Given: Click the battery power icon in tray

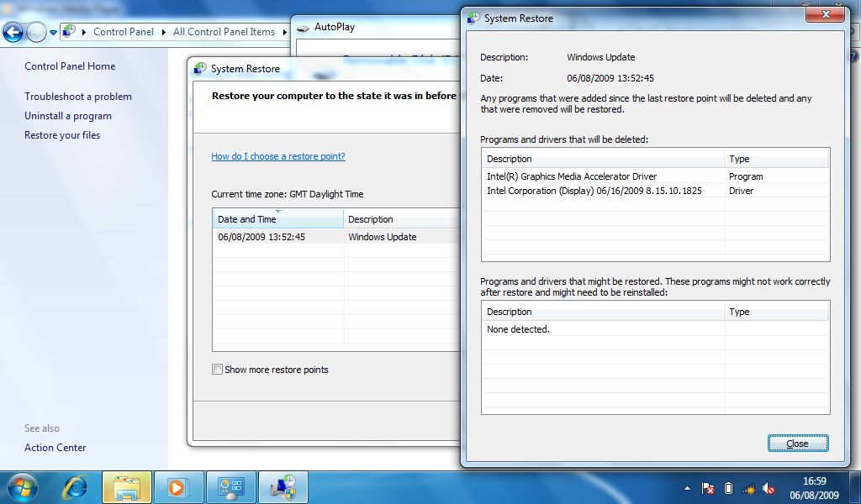Looking at the screenshot, I should click(728, 488).
